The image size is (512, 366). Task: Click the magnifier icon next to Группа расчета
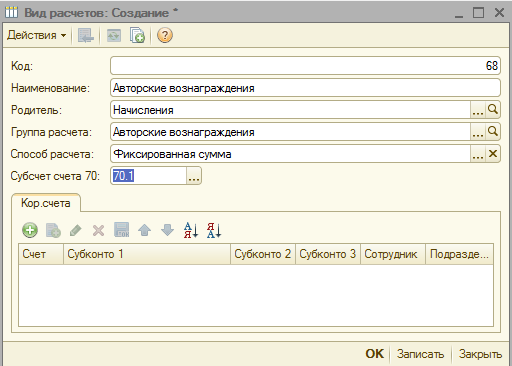(x=493, y=132)
